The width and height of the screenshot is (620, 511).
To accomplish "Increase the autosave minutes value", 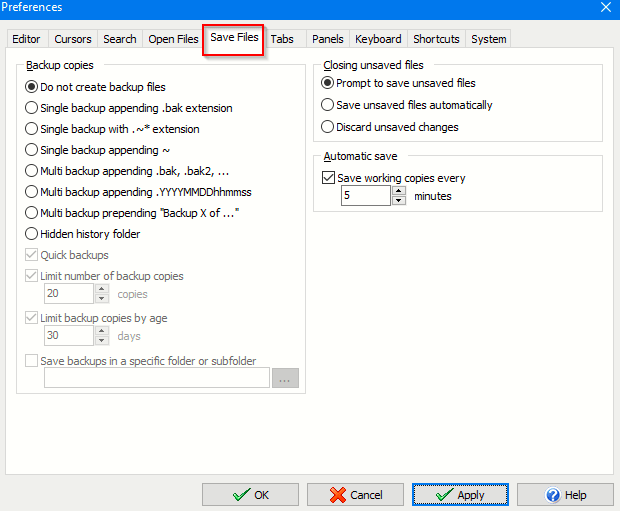I will tap(399, 191).
